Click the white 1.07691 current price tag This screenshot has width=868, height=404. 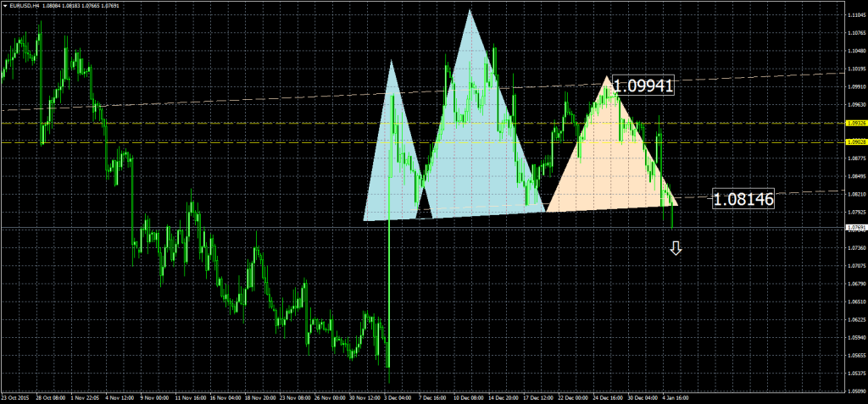[x=855, y=228]
